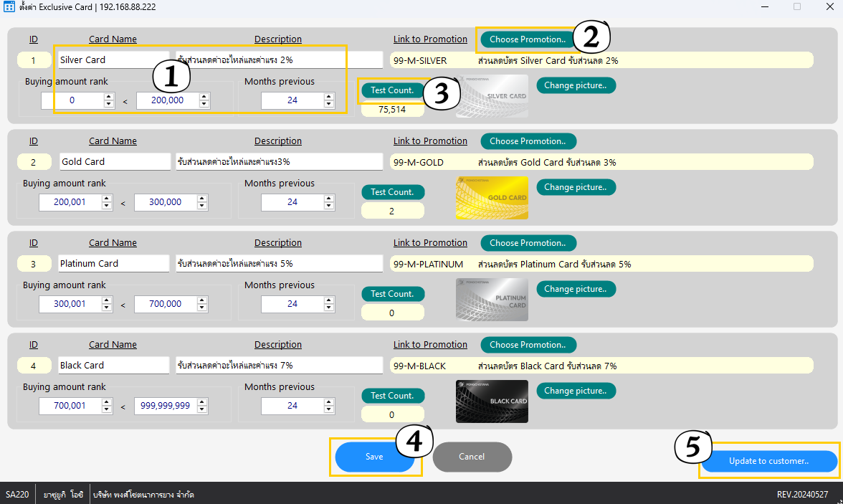
Task: Click the Gold Card picture thumbnail
Action: (492, 197)
